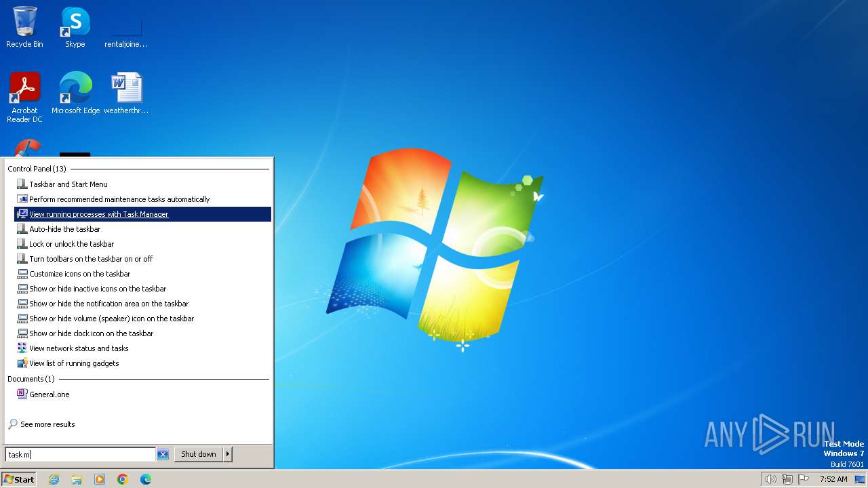Click the magnifier icon beside See more results
The image size is (868, 488).
point(13,424)
